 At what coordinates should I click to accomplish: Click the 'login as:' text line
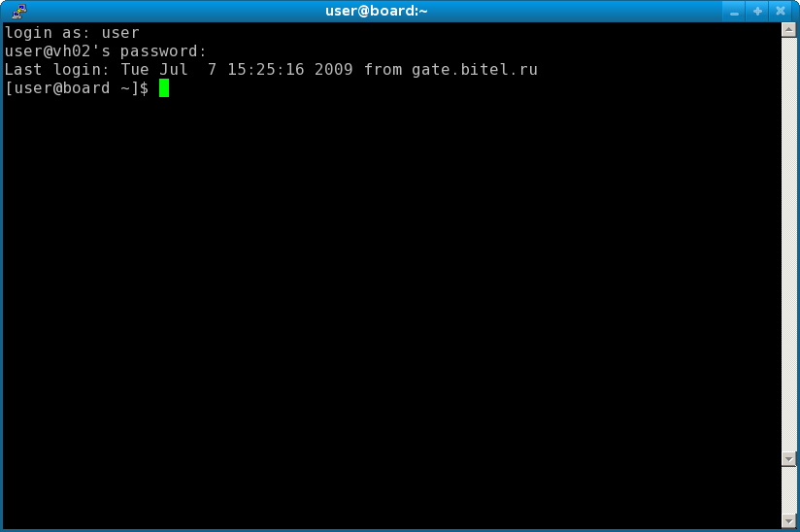[x=72, y=33]
